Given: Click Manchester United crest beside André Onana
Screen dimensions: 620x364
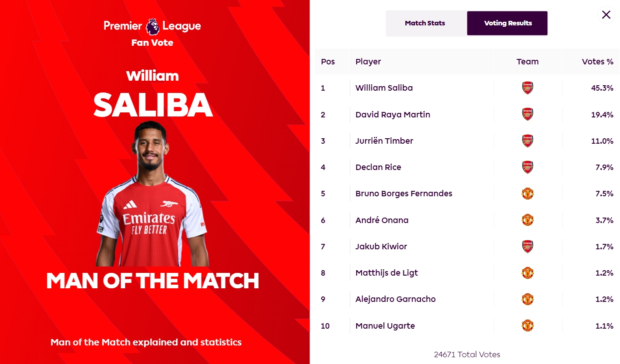Looking at the screenshot, I should [x=527, y=220].
